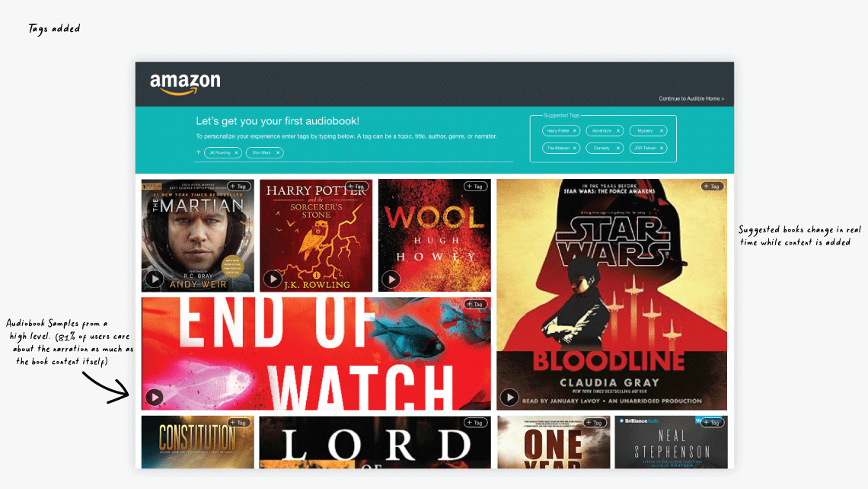Screen dimensions: 868x489
Task: Select the Comedy suggested tag
Action: coord(602,148)
